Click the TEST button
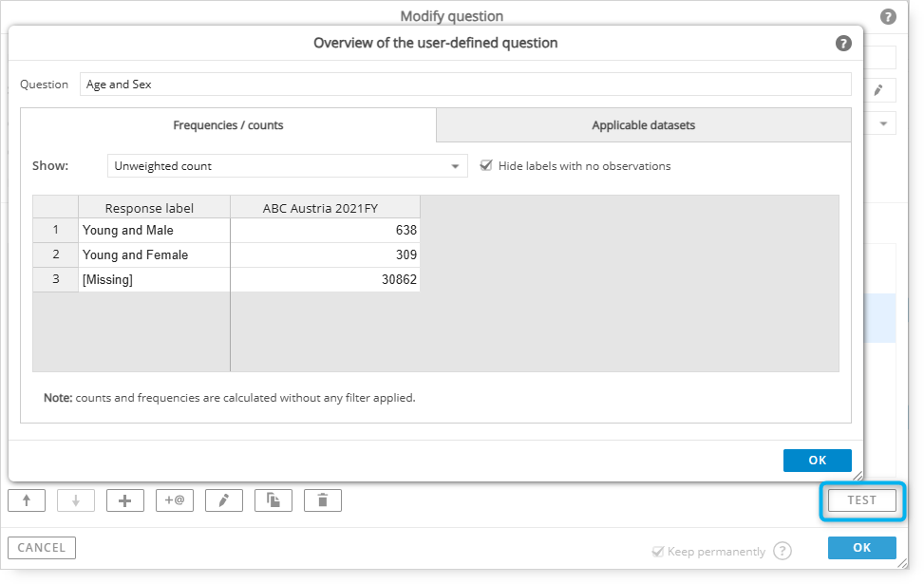Viewport: 924px width, 584px height. pyautogui.click(x=862, y=500)
